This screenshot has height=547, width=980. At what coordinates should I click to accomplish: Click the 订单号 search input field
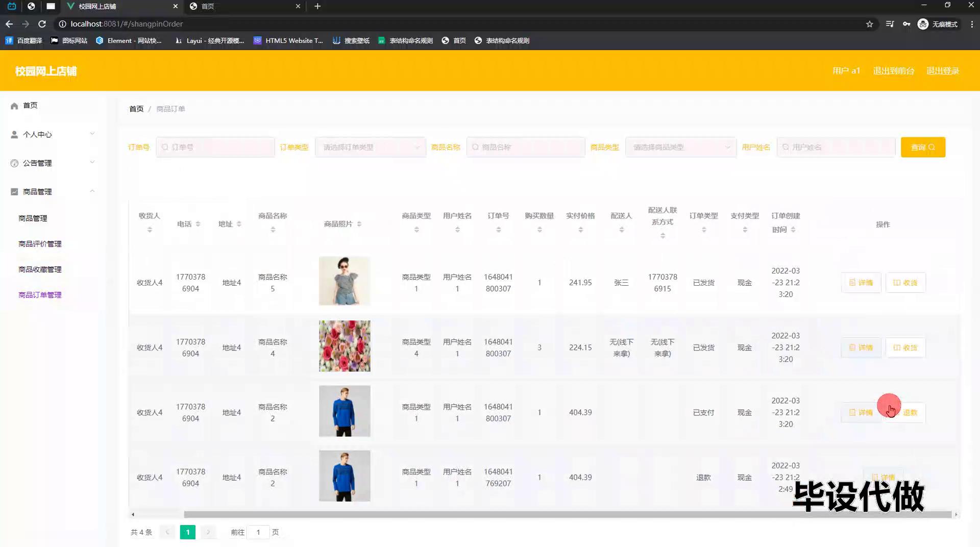pyautogui.click(x=216, y=147)
